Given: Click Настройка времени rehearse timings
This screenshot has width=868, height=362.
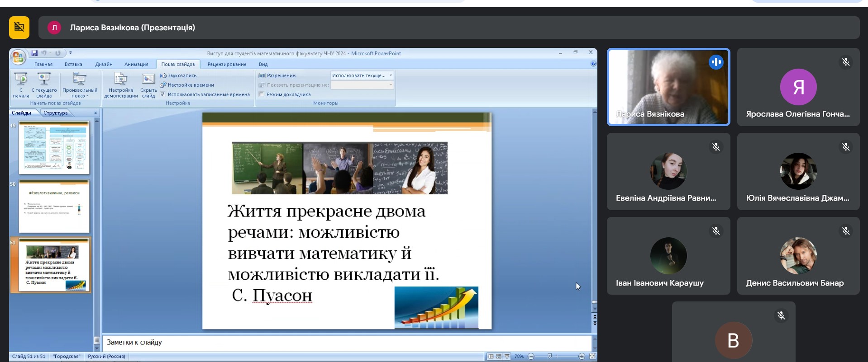Looking at the screenshot, I should click(187, 85).
